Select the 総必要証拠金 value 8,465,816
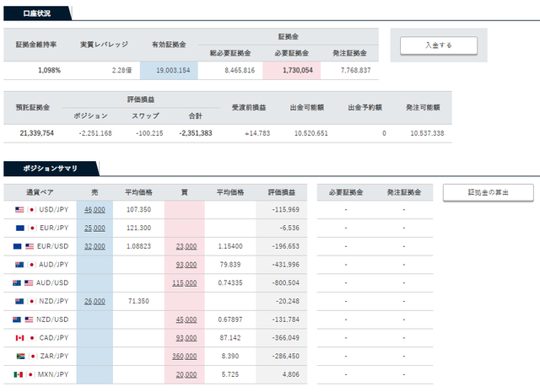Image resolution: width=540 pixels, height=392 pixels. 240,70
